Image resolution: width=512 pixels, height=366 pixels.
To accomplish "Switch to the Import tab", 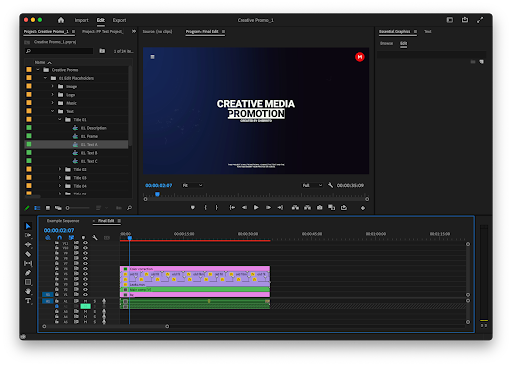I will [81, 20].
